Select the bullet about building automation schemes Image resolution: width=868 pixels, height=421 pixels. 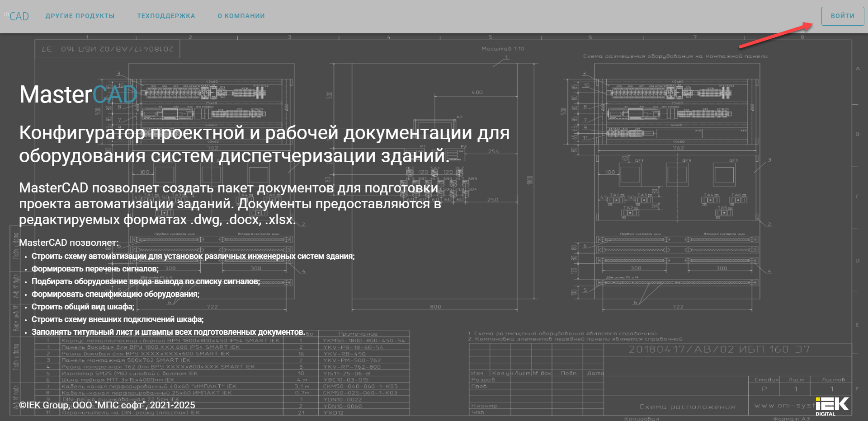194,256
